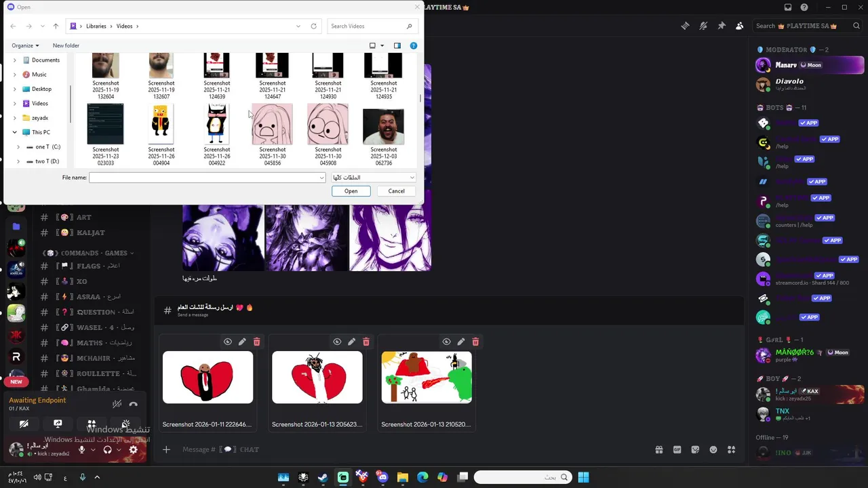Select Music in navigation pane
The height and width of the screenshot is (488, 868).
coord(39,75)
